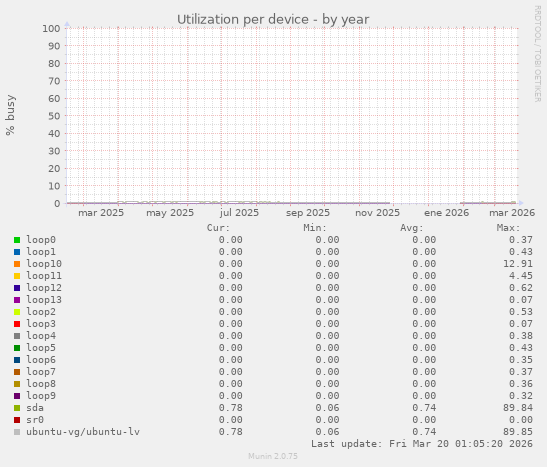Screen dimensions: 547x467
Task: Click the loop0 green color swatch
Action: point(17,240)
